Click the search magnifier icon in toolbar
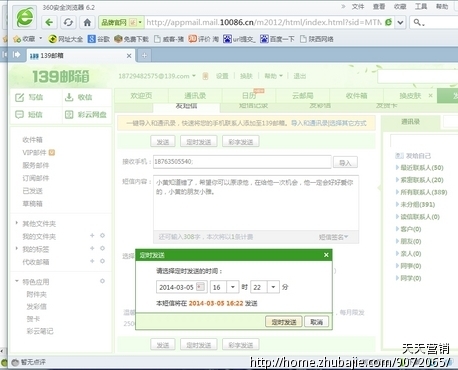This screenshot has height=370, width=458. pos(417,22)
